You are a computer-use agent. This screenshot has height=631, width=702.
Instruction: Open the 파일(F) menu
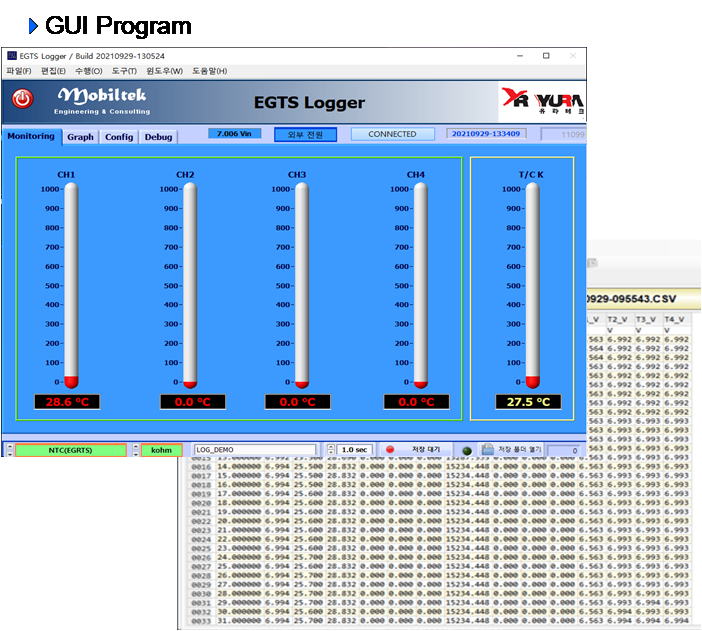pyautogui.click(x=19, y=71)
